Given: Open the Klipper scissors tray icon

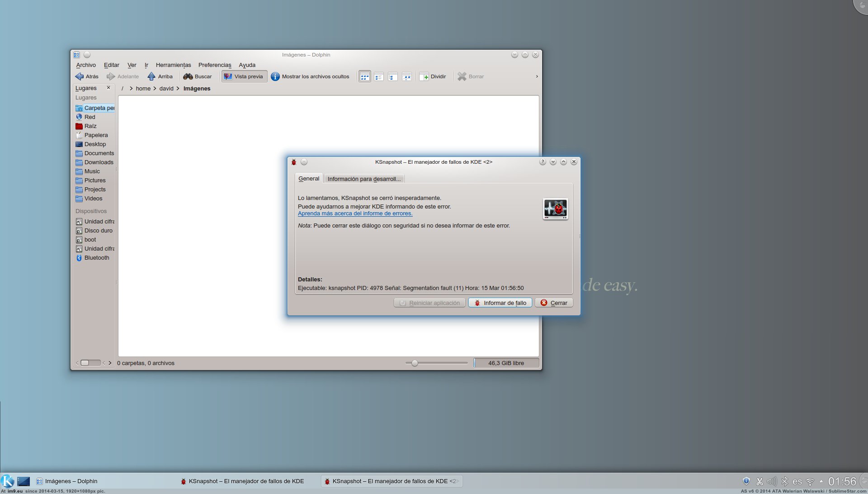Looking at the screenshot, I should 759,481.
